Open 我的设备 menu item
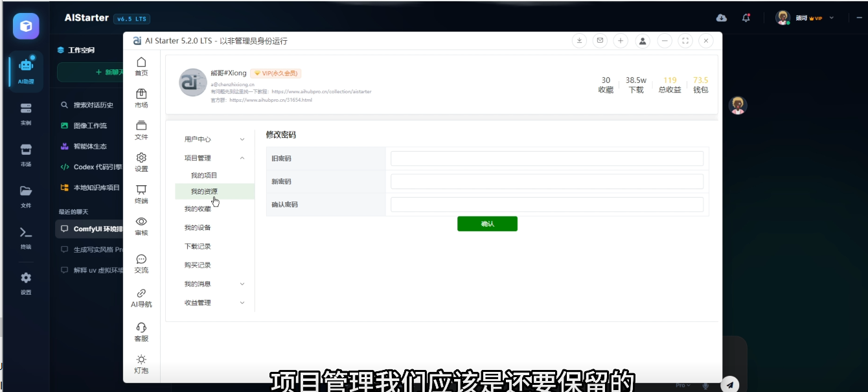868x392 pixels. pyautogui.click(x=198, y=228)
